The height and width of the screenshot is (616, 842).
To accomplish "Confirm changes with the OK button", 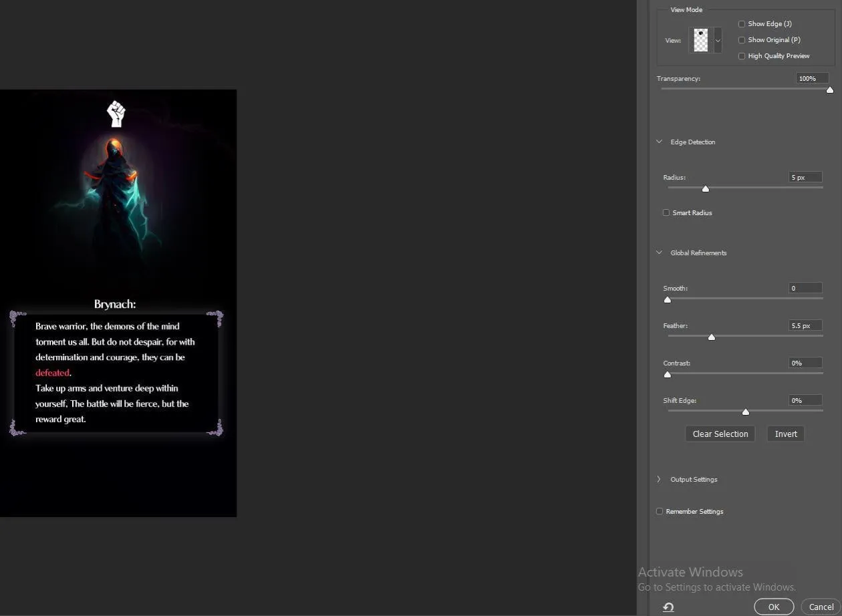I will 773,607.
